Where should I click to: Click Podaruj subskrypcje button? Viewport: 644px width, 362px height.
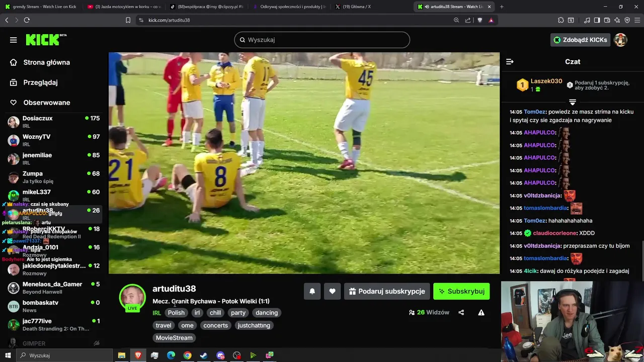pyautogui.click(x=386, y=291)
